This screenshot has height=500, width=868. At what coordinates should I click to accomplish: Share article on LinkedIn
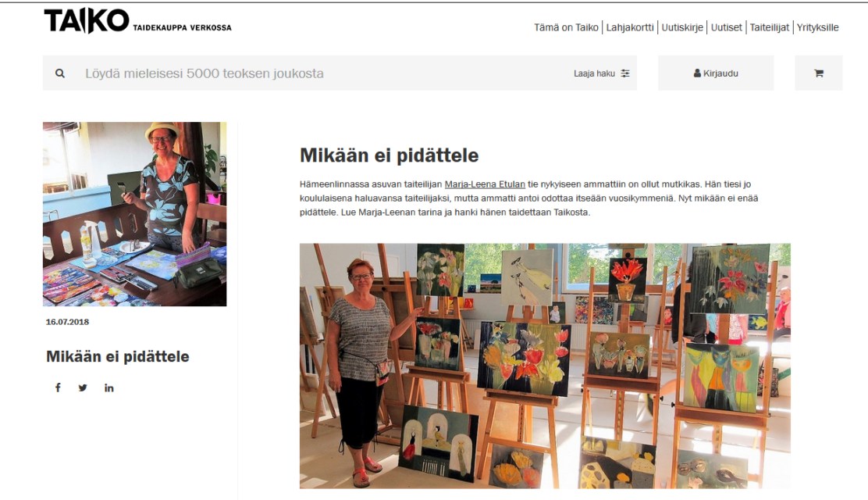[109, 388]
